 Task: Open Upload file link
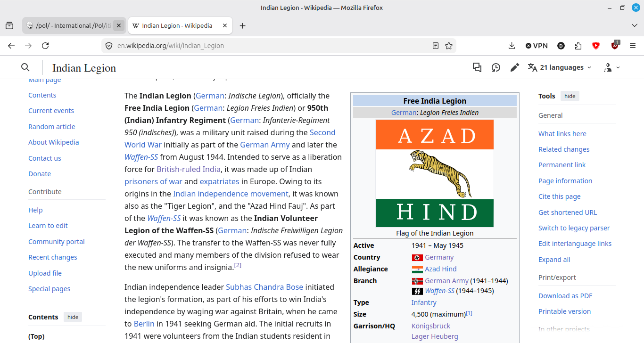(45, 273)
